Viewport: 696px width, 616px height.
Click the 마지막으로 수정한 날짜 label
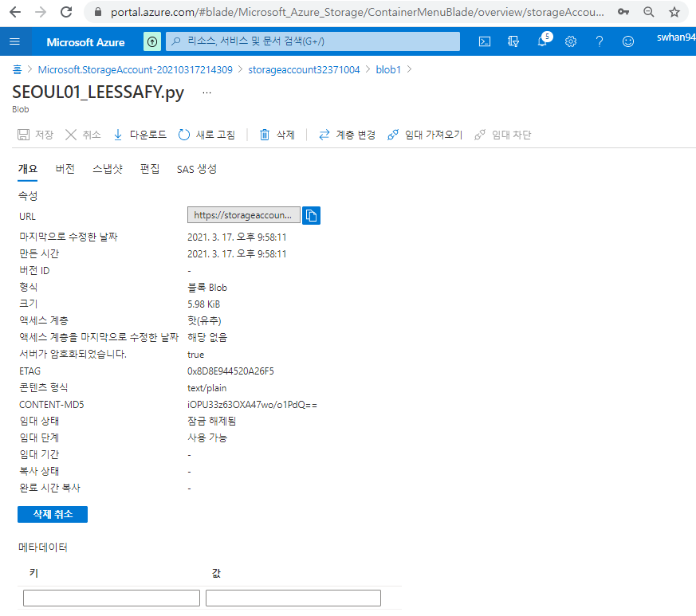click(x=69, y=237)
